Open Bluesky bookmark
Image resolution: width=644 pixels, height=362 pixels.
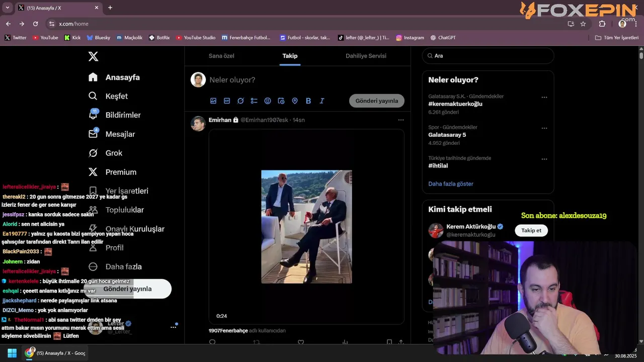(x=98, y=38)
